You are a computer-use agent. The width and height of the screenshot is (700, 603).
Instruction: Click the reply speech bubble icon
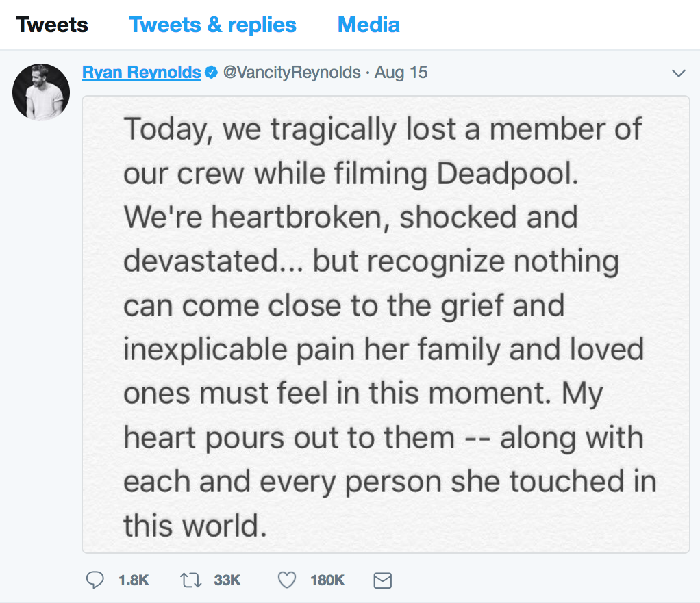pos(94,580)
